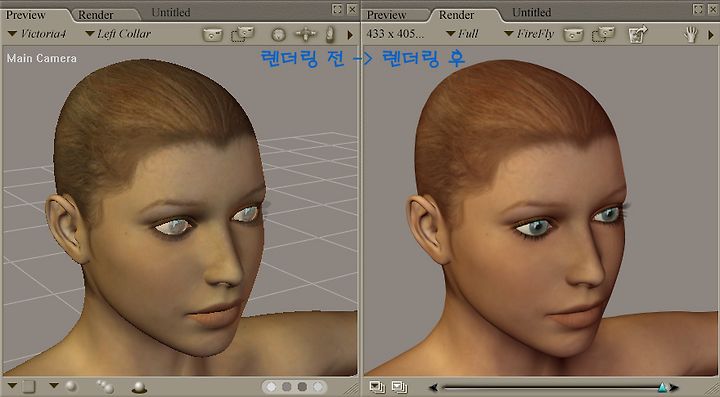Select the fourth dot in the Preview dot group
Image resolution: width=720 pixels, height=397 pixels.
click(x=318, y=387)
